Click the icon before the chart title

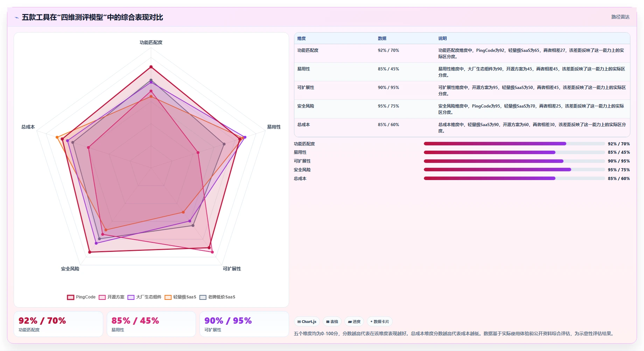(x=17, y=18)
